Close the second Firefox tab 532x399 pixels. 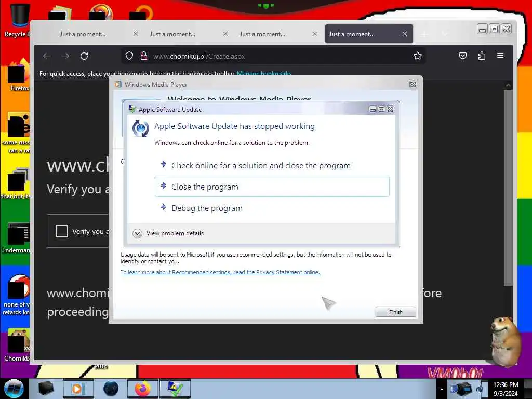[x=225, y=34]
